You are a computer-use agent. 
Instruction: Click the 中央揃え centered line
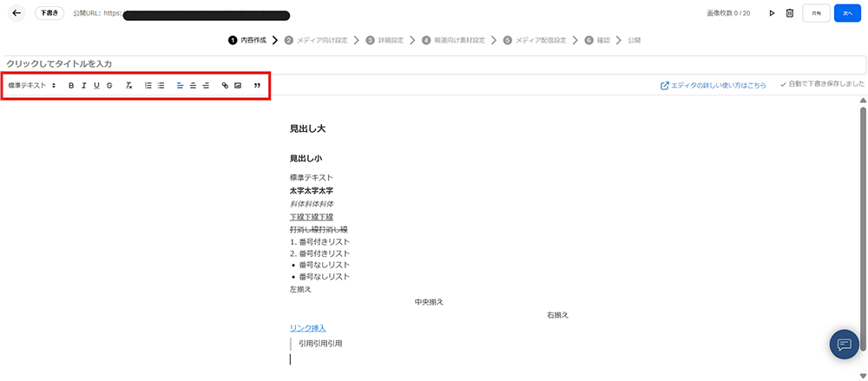(x=429, y=302)
